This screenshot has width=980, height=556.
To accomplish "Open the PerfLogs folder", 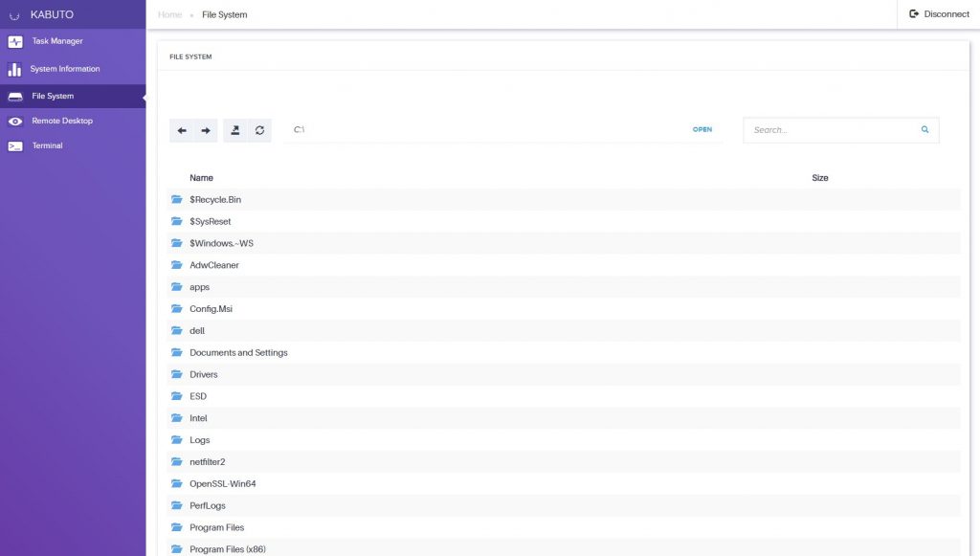I will 208,506.
